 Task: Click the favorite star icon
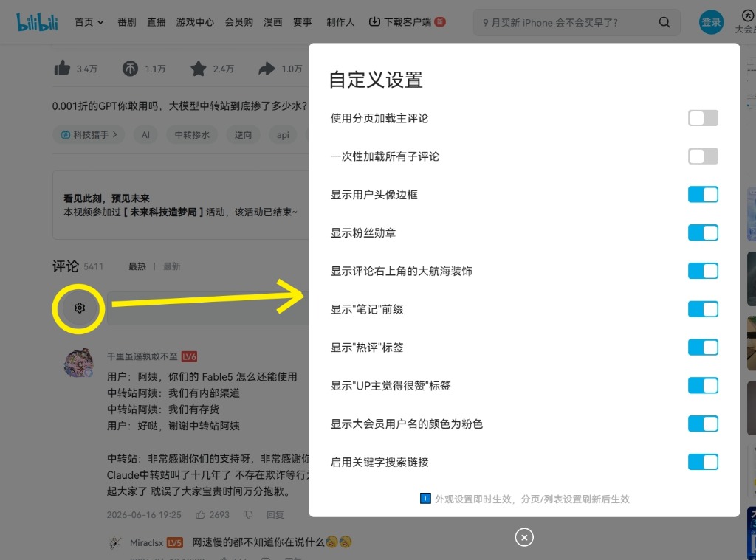tap(198, 69)
